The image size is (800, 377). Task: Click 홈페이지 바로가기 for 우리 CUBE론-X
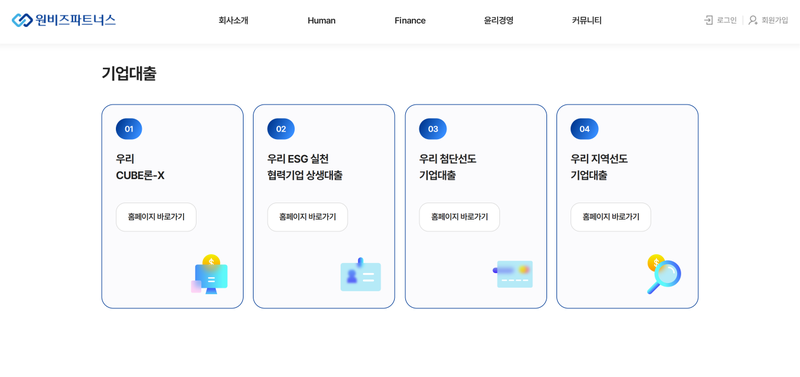tap(156, 217)
